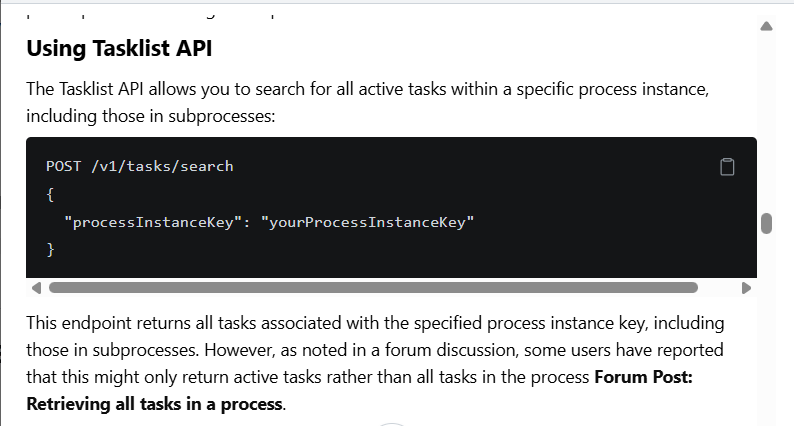Click the Using Tasklist API heading

(x=119, y=49)
